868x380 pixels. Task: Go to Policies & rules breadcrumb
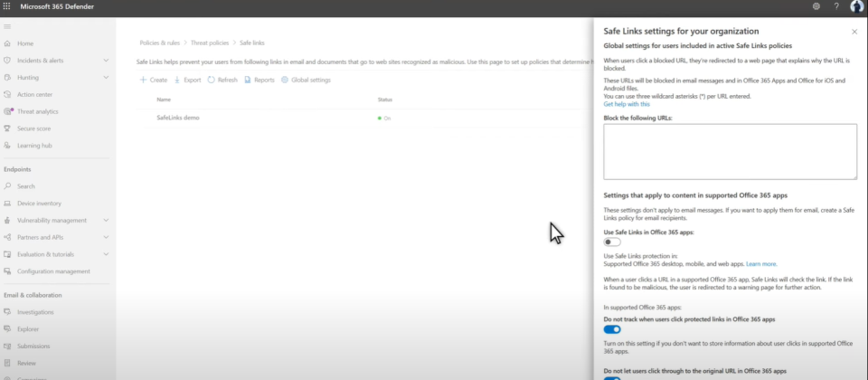(x=160, y=43)
